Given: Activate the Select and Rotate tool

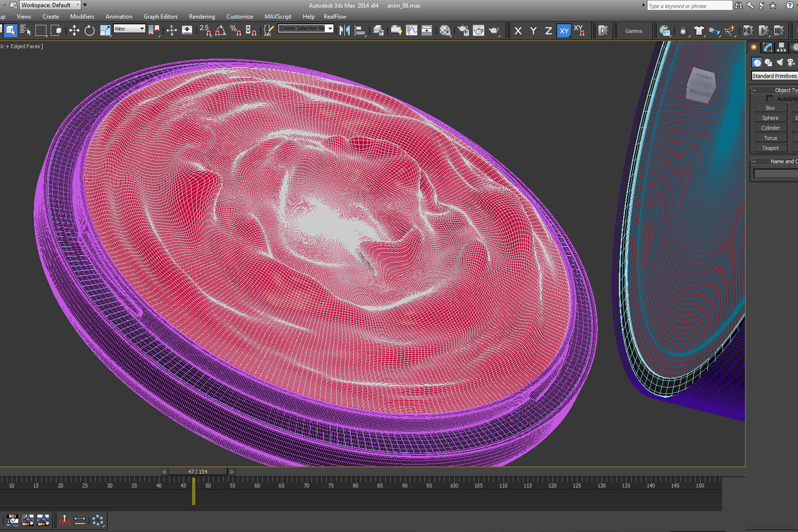Looking at the screenshot, I should point(89,31).
